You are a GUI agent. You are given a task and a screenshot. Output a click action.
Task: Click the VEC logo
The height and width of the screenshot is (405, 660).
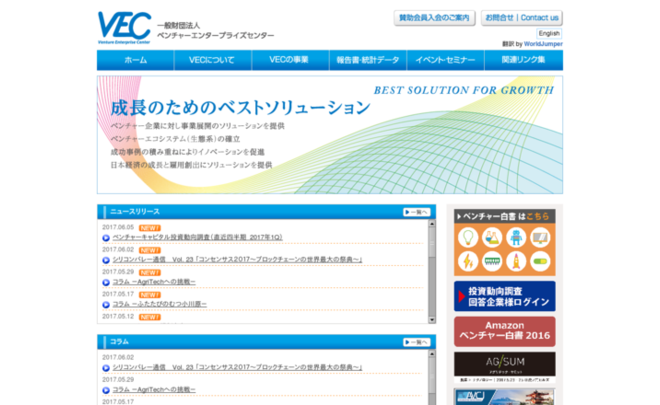tap(125, 25)
